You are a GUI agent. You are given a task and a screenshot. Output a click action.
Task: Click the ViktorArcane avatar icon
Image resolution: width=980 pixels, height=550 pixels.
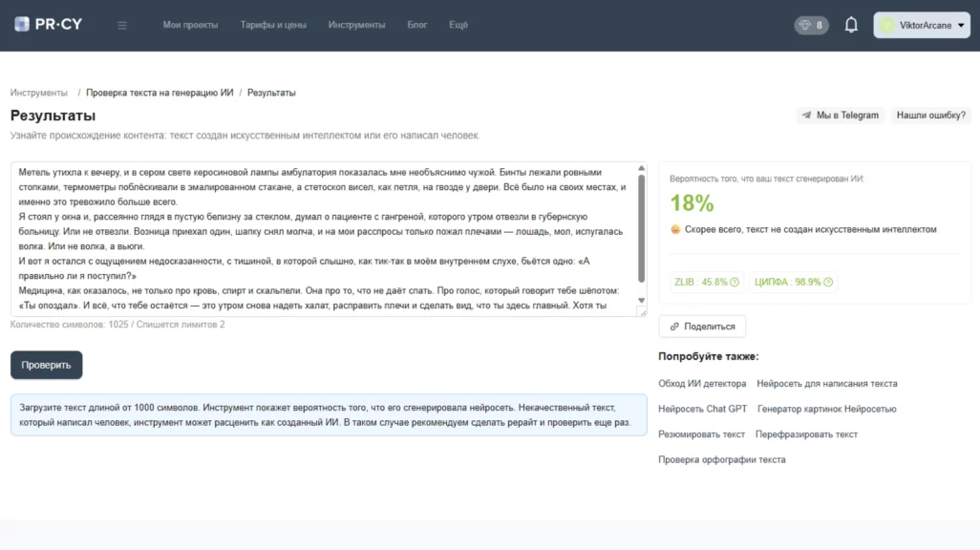click(x=887, y=26)
